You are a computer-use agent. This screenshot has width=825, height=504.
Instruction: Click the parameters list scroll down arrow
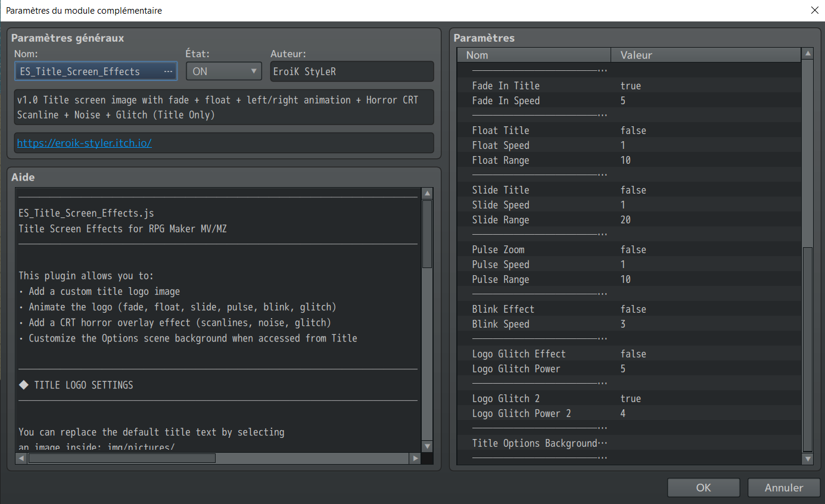tap(808, 459)
